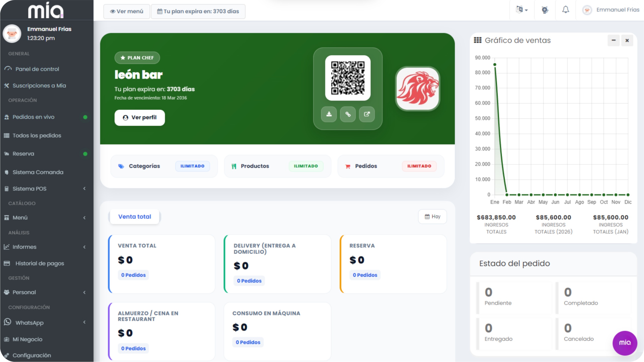Select the Venta total tab
Viewport: 644px width, 362px height.
pyautogui.click(x=135, y=216)
